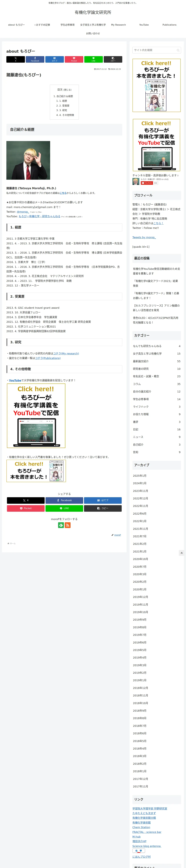Click search magnifier icon in sidebar
Image resolution: width=186 pixels, height=868 pixels.
[178, 50]
